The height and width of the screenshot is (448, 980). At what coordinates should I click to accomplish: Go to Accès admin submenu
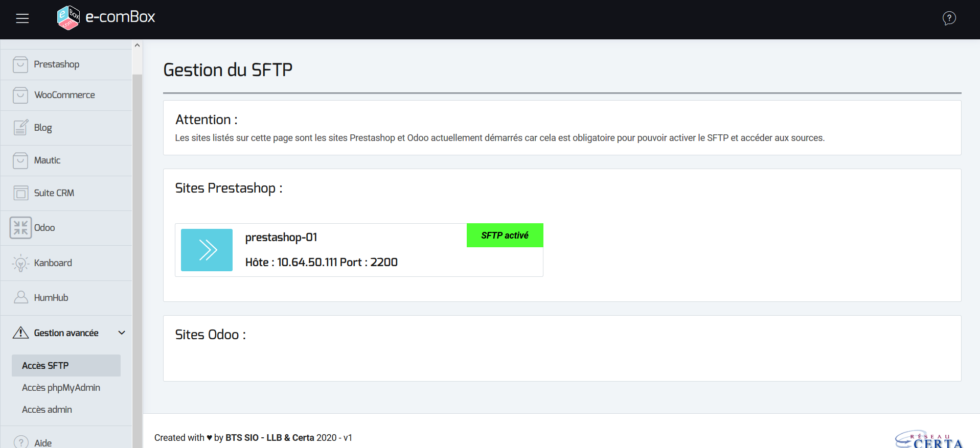pyautogui.click(x=47, y=410)
